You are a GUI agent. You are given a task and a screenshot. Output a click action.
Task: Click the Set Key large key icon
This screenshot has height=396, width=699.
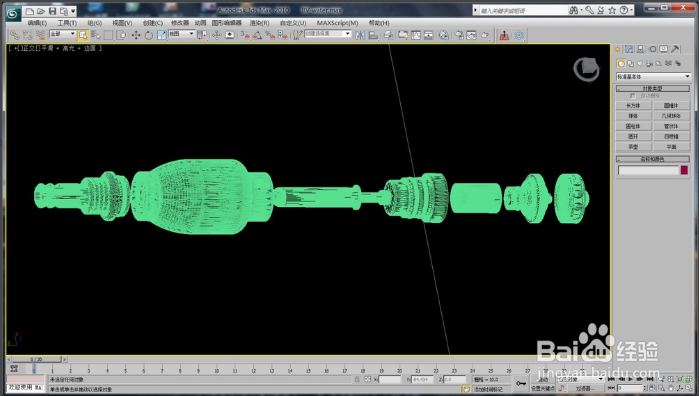(x=521, y=383)
